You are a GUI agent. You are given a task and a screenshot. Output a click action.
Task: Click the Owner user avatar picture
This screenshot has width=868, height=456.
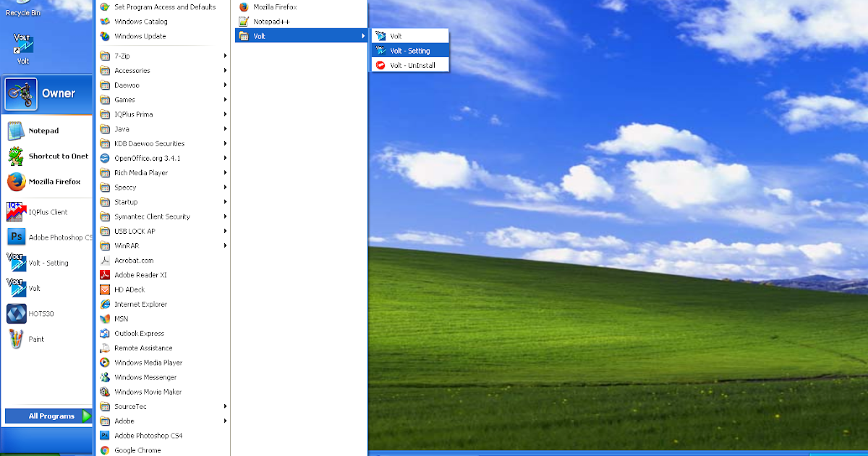[21, 94]
